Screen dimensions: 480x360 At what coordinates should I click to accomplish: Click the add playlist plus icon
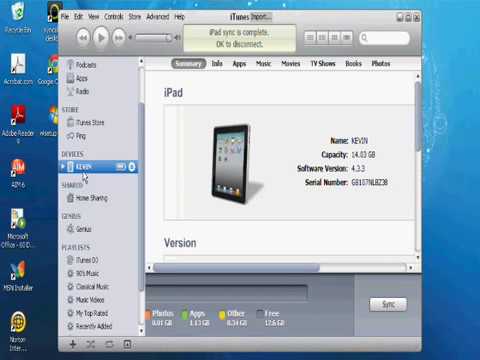73,344
